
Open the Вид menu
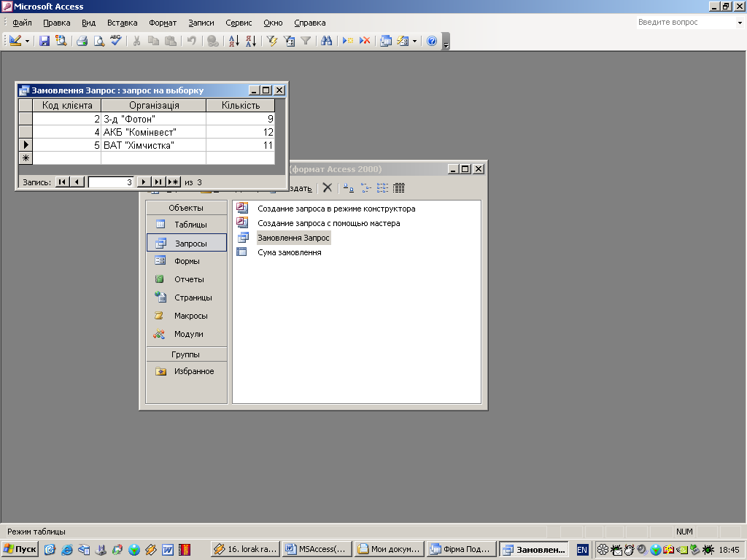click(x=88, y=23)
